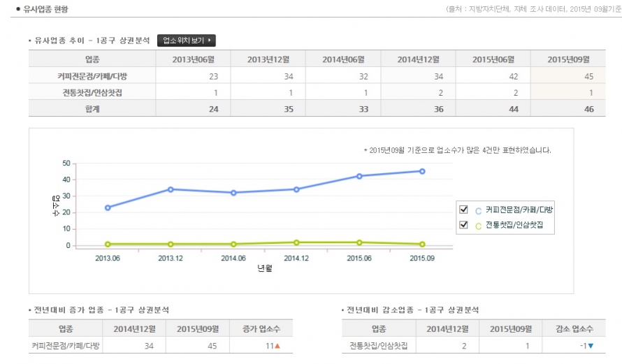Image resolution: width=622 pixels, height=364 pixels.
Task: Click the blue line data point at 2015.09
Action: (x=422, y=171)
